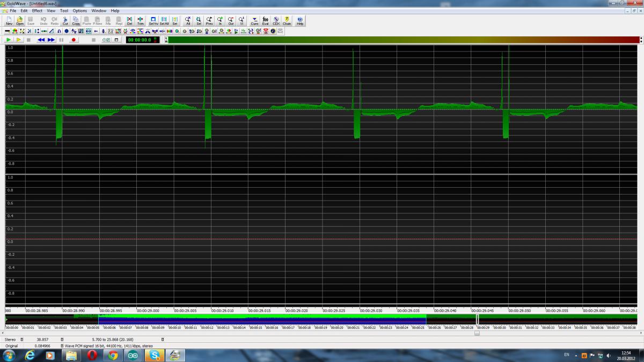644x362 pixels.
Task: Open the Options menu
Action: pos(80,11)
